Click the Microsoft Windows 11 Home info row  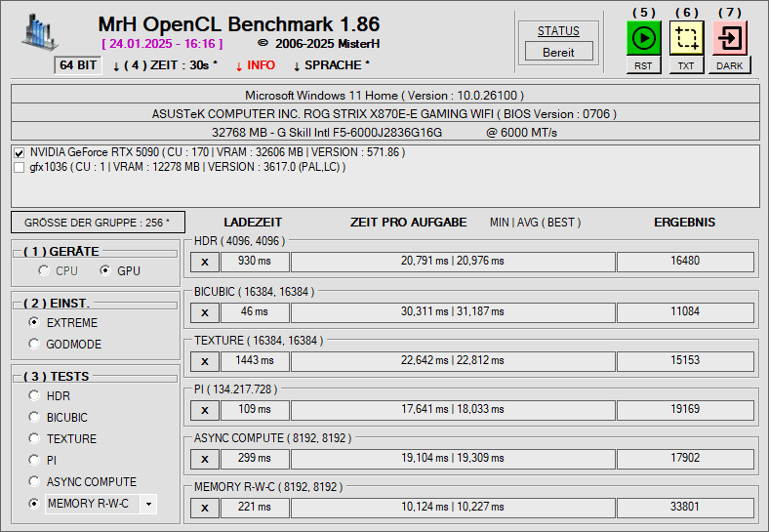click(x=385, y=95)
